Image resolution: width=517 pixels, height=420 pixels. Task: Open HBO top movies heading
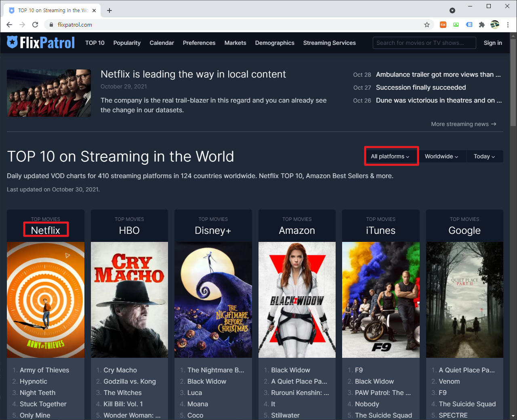129,231
